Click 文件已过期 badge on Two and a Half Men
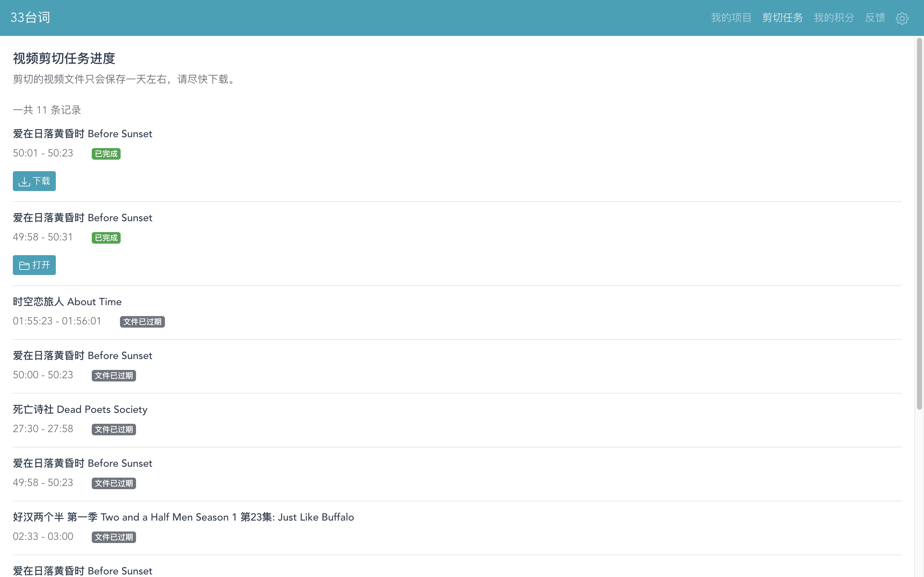 point(114,537)
